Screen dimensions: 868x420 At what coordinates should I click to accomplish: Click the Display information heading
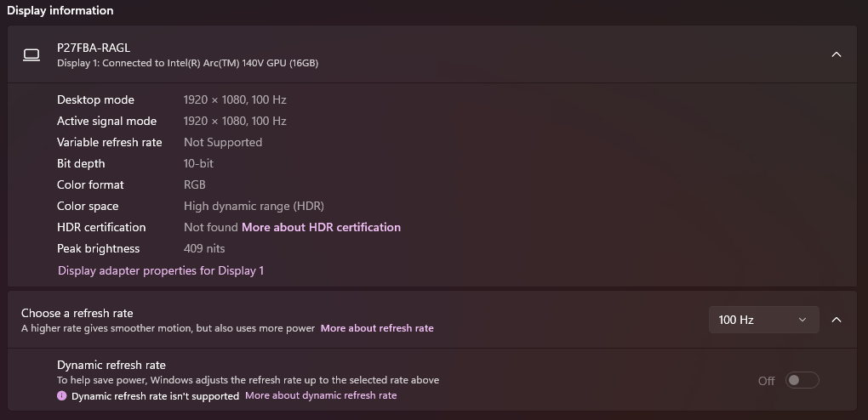pyautogui.click(x=60, y=10)
